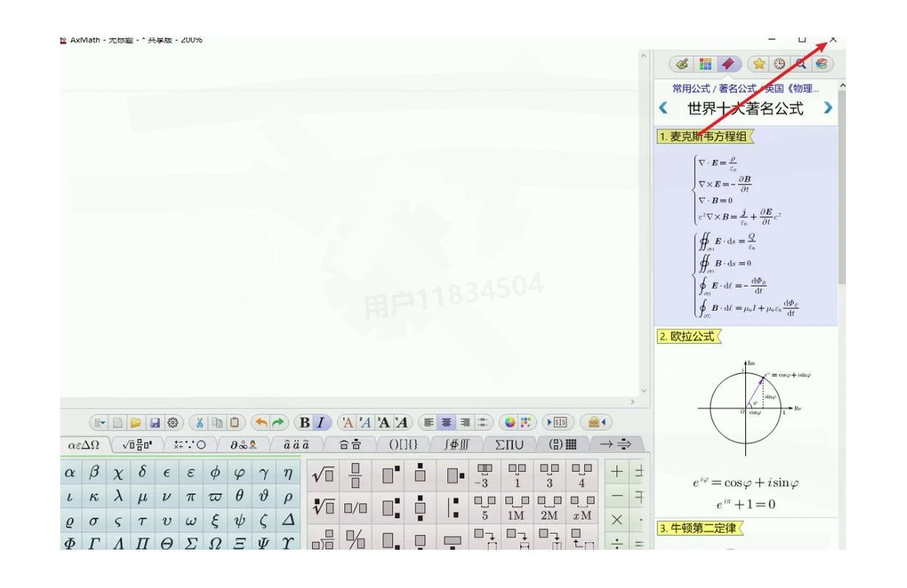Apply the blue italic A text style
This screenshot has height=588, width=907.
click(x=365, y=423)
